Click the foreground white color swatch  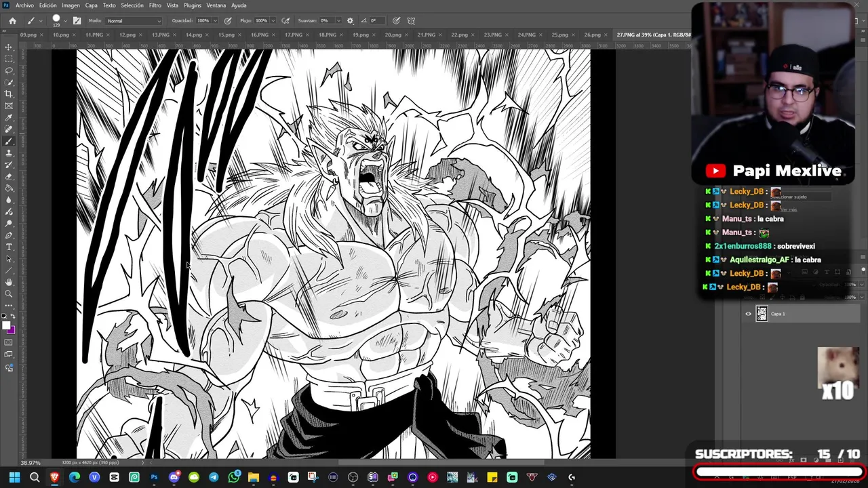click(7, 326)
